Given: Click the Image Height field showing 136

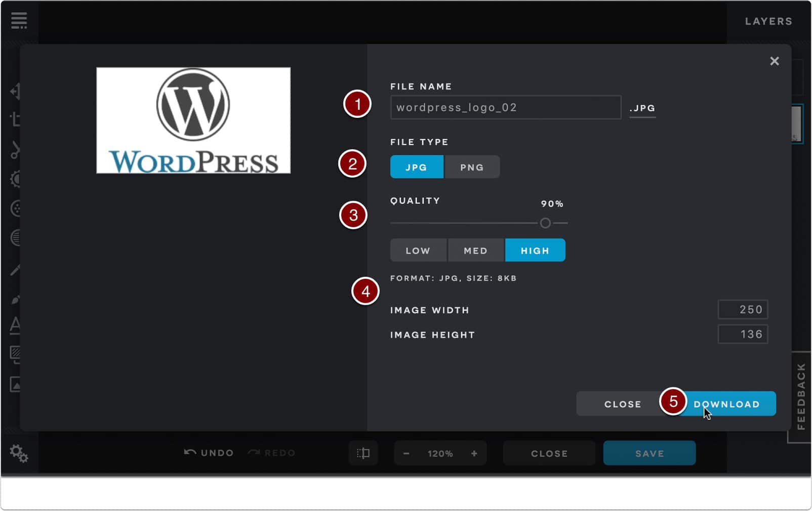Looking at the screenshot, I should [743, 334].
